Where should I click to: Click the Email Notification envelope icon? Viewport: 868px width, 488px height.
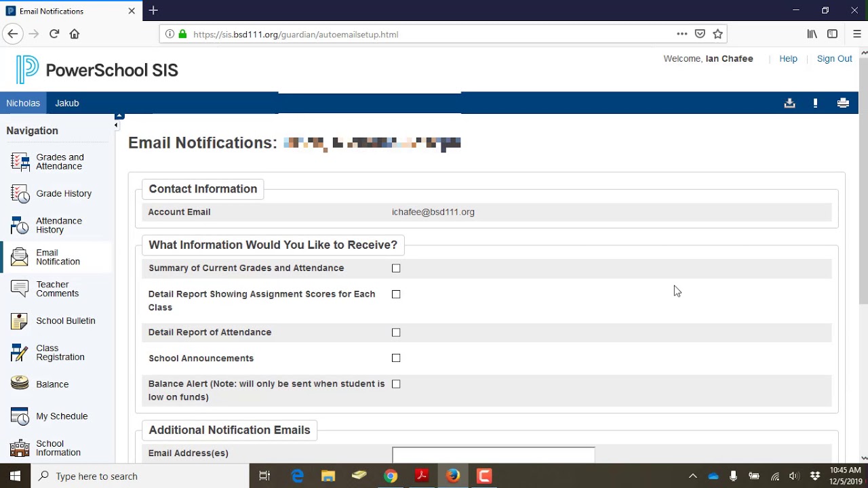click(20, 257)
